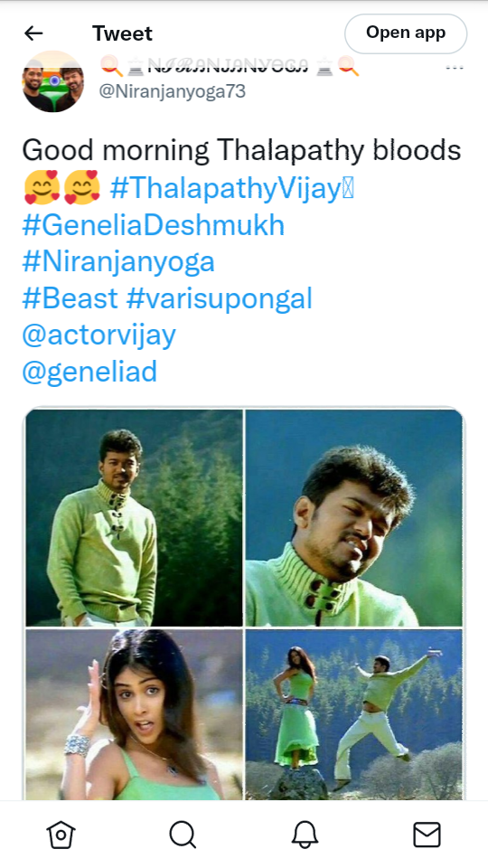Open Messages via the envelope icon
Image resolution: width=488 pixels, height=868 pixels.
point(427,835)
